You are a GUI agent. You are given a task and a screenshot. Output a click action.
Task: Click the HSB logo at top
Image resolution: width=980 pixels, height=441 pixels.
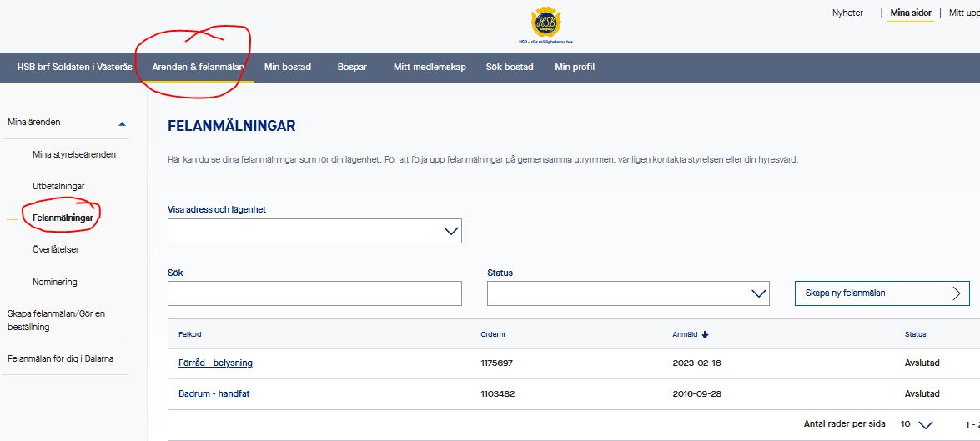point(545,23)
